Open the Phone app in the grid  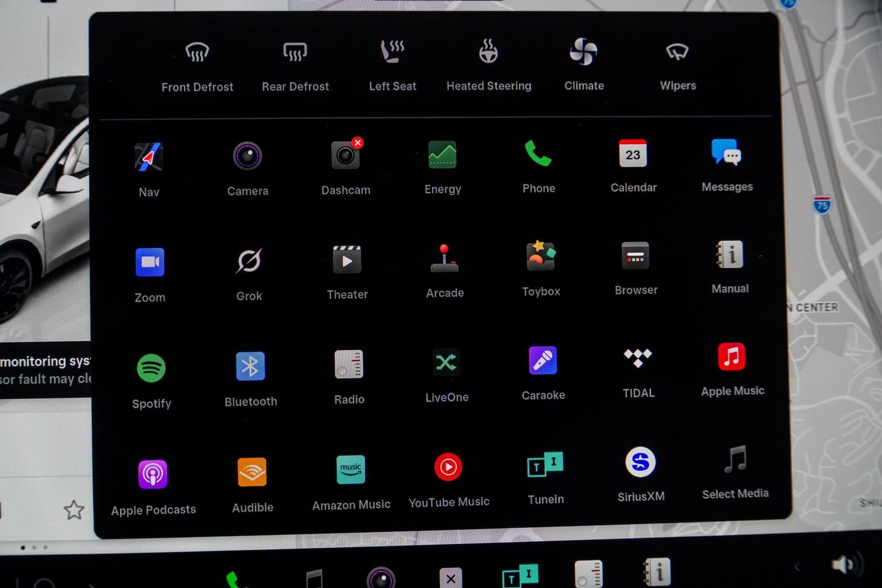(x=538, y=153)
